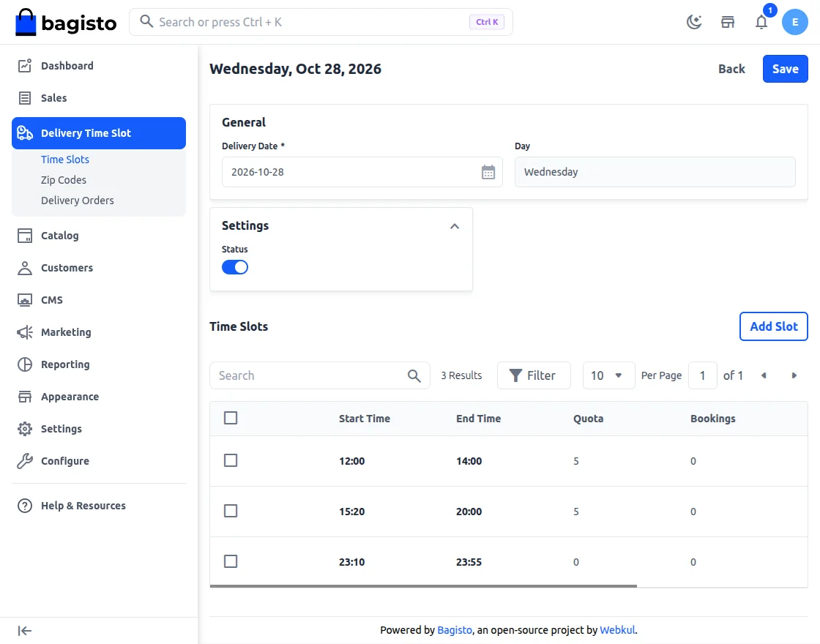The image size is (820, 644).
Task: Click the Delivery Time Slot truck icon
Action: (x=25, y=132)
